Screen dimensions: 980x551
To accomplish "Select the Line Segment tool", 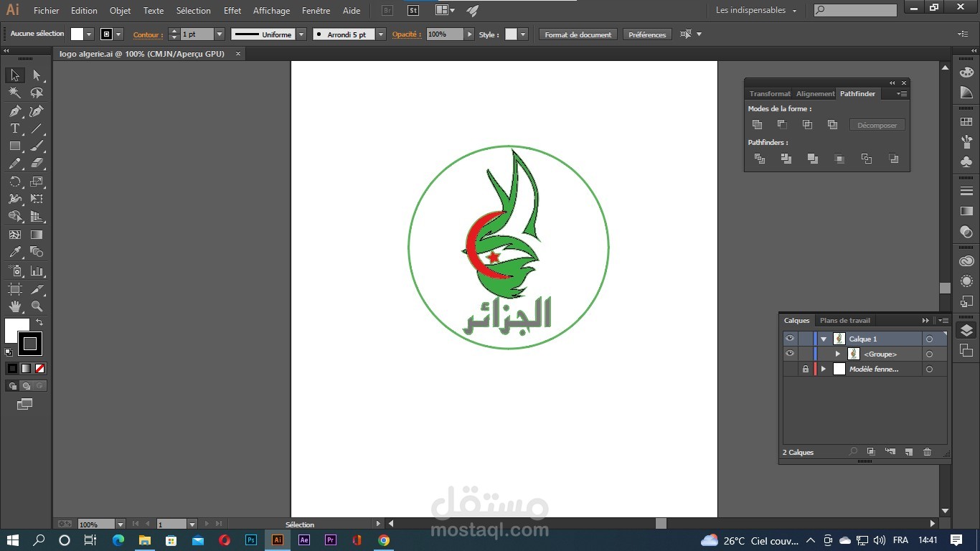I will [37, 128].
